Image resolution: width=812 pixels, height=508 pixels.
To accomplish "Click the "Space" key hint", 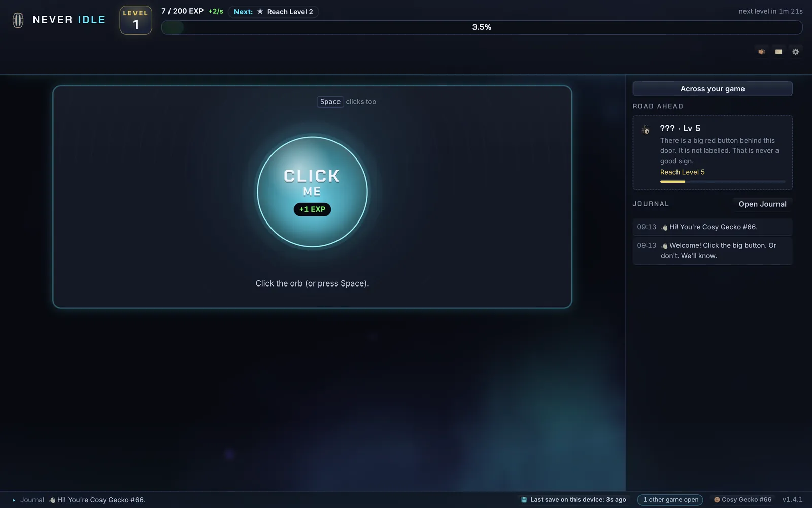I will pos(330,102).
